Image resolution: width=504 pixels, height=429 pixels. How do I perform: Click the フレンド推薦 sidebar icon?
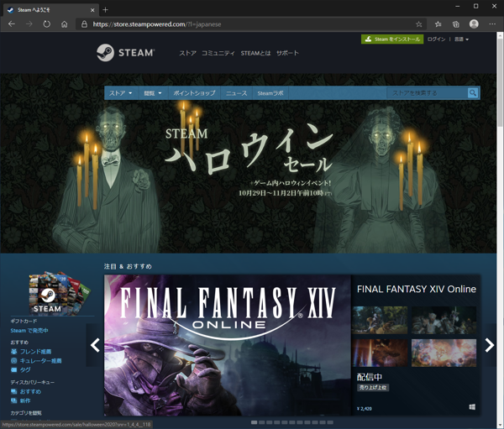[x=13, y=352]
